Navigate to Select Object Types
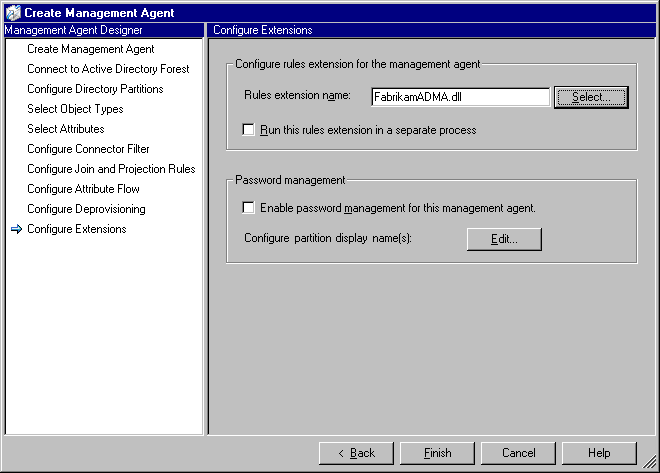This screenshot has height=473, width=660. [x=75, y=109]
